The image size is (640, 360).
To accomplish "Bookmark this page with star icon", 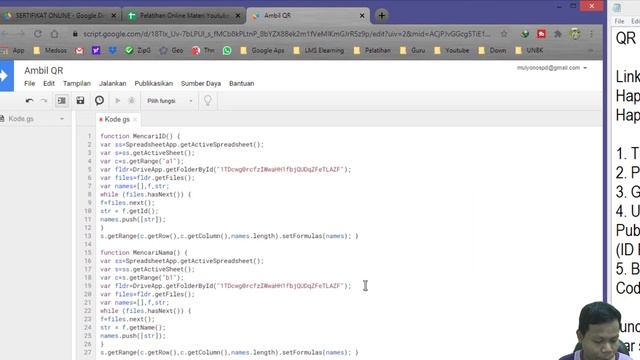I will (504, 34).
